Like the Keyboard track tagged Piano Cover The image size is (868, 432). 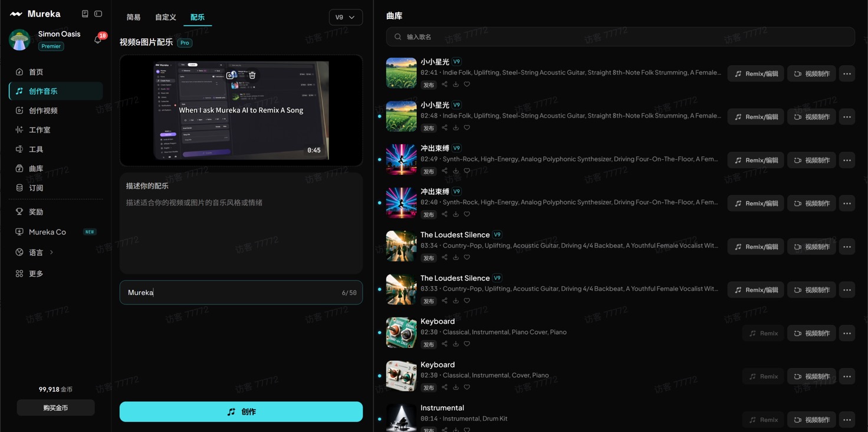point(467,344)
